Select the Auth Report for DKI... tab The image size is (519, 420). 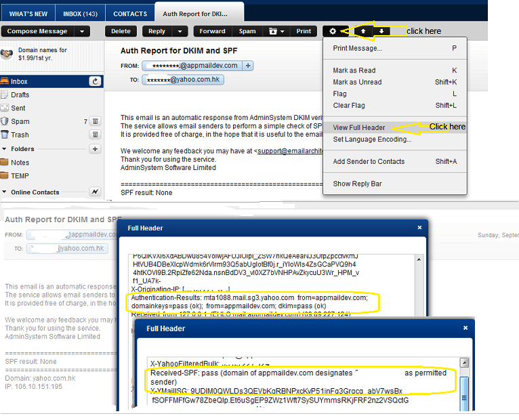(x=199, y=13)
